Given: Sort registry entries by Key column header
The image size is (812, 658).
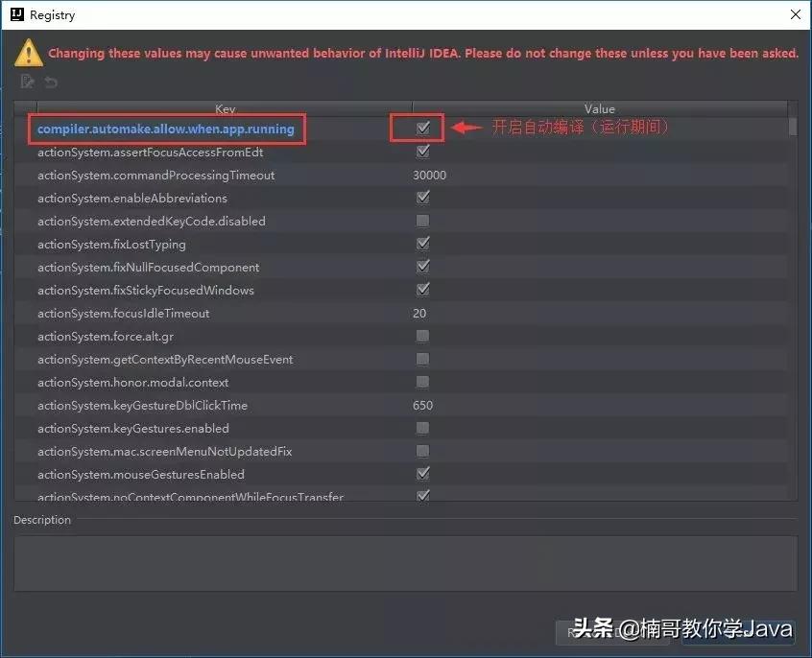Looking at the screenshot, I should [225, 108].
